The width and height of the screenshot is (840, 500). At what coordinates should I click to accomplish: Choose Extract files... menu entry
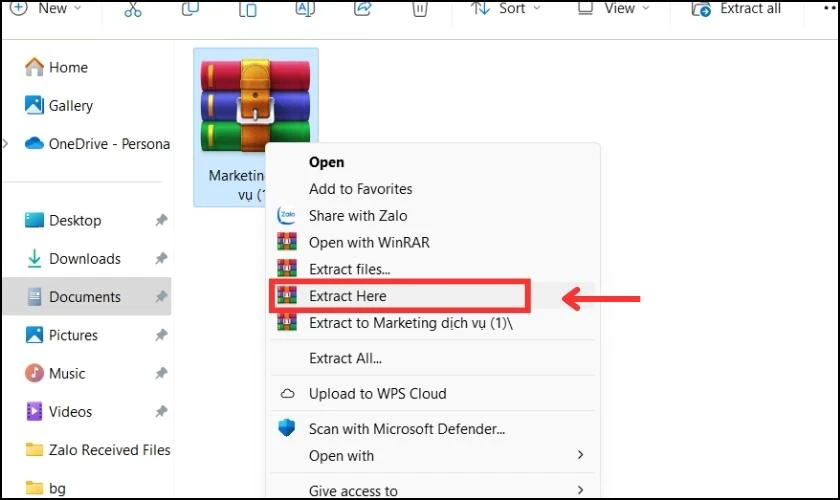click(433, 269)
